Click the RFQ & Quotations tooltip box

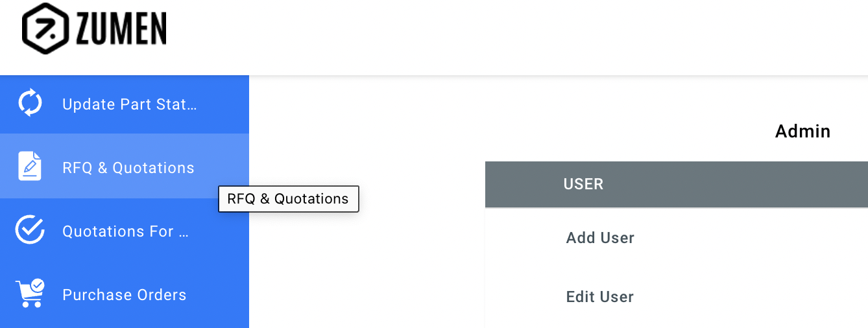(x=288, y=199)
